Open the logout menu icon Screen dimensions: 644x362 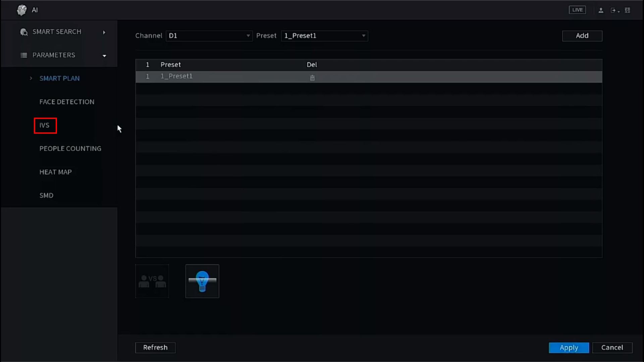click(613, 10)
